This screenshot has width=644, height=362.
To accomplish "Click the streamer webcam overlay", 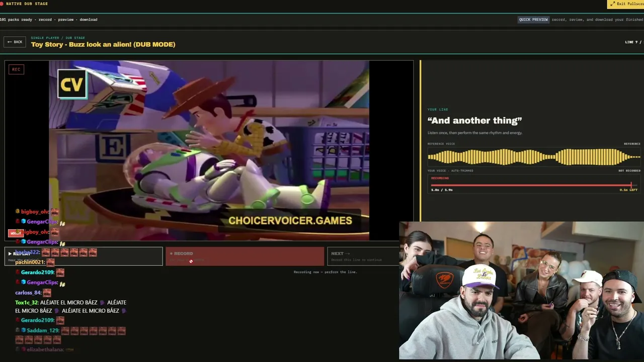I will pyautogui.click(x=521, y=291).
